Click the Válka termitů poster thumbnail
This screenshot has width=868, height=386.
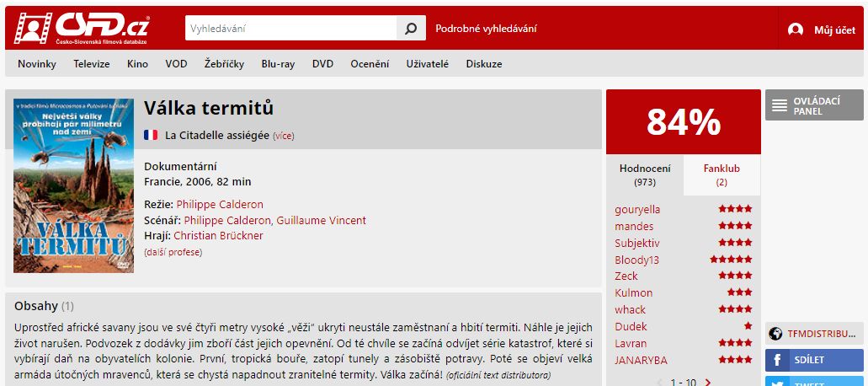tap(73, 185)
